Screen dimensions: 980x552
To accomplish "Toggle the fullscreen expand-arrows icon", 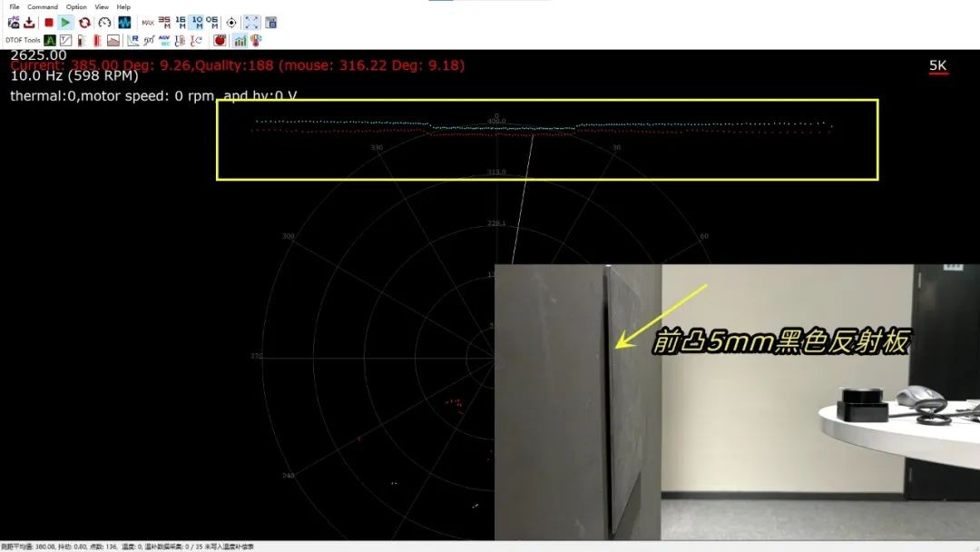I will click(x=251, y=23).
